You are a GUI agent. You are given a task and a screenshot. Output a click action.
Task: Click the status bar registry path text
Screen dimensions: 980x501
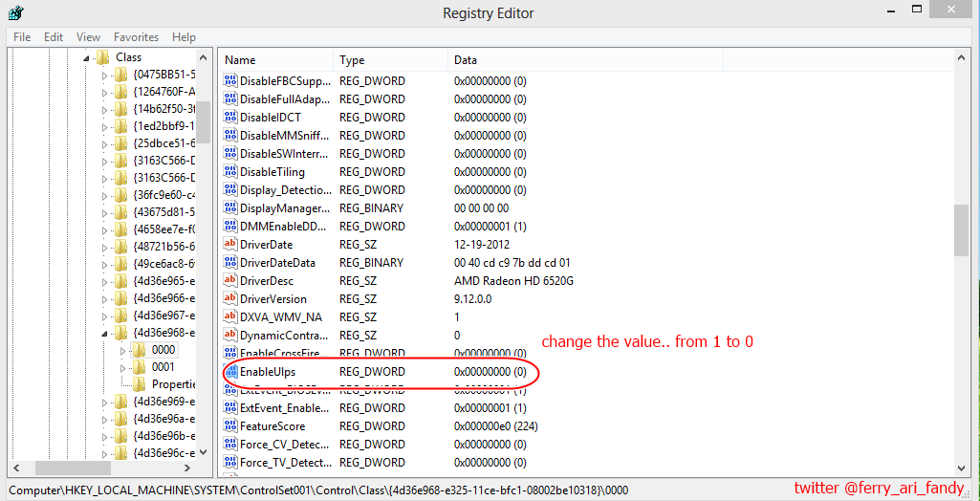point(318,490)
